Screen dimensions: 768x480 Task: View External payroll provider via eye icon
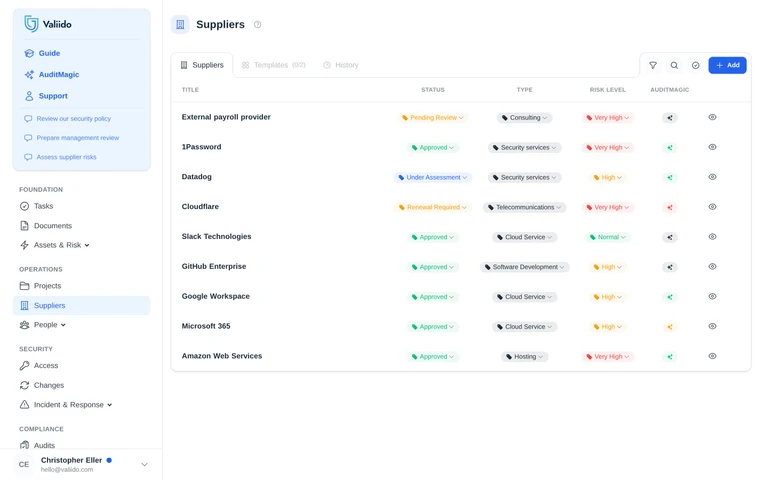tap(712, 117)
